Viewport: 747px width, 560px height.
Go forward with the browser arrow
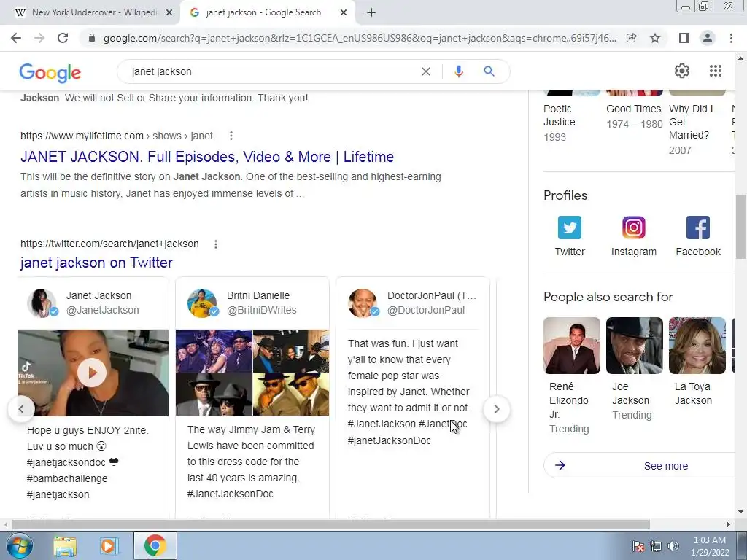(39, 38)
